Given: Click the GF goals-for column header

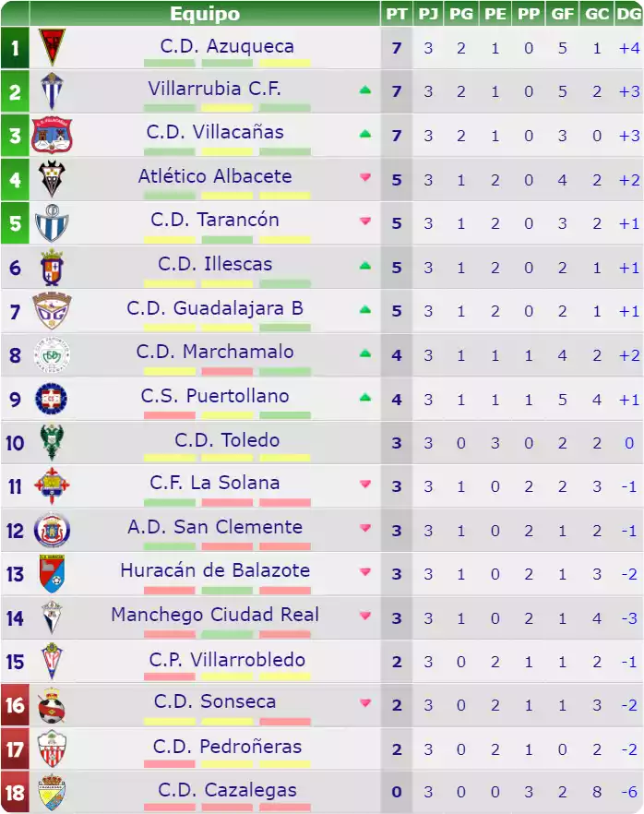Looking at the screenshot, I should [561, 13].
